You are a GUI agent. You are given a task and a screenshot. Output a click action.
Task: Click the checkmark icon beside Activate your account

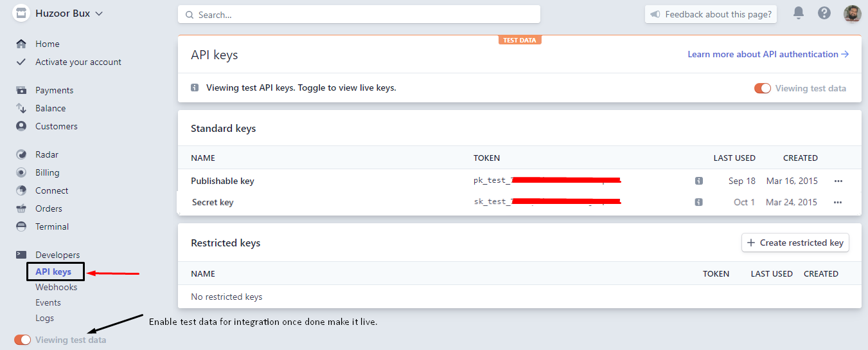(x=21, y=62)
